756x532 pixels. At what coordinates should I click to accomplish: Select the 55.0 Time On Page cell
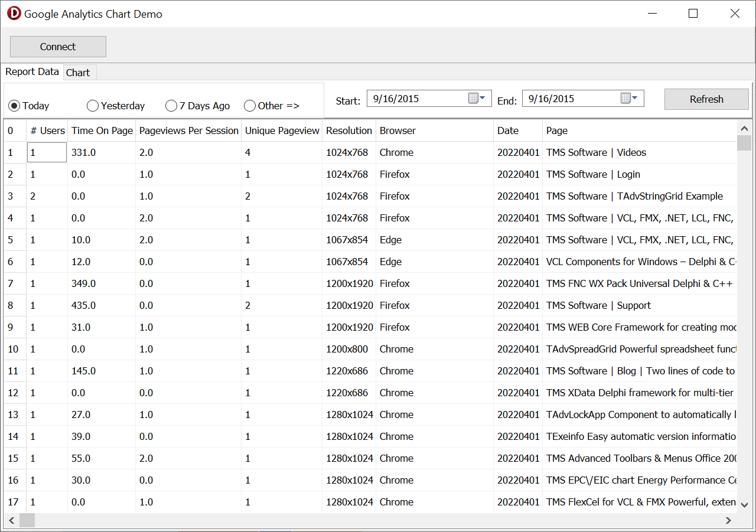102,458
